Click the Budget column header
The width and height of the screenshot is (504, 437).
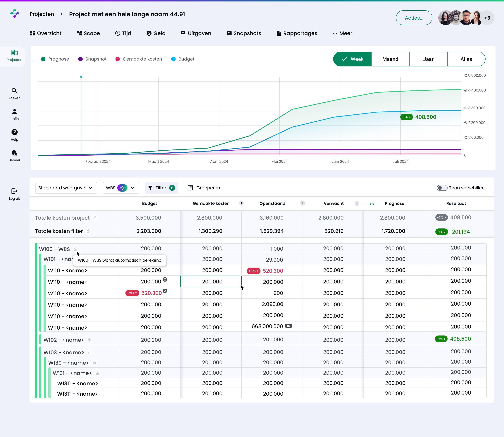(x=149, y=203)
